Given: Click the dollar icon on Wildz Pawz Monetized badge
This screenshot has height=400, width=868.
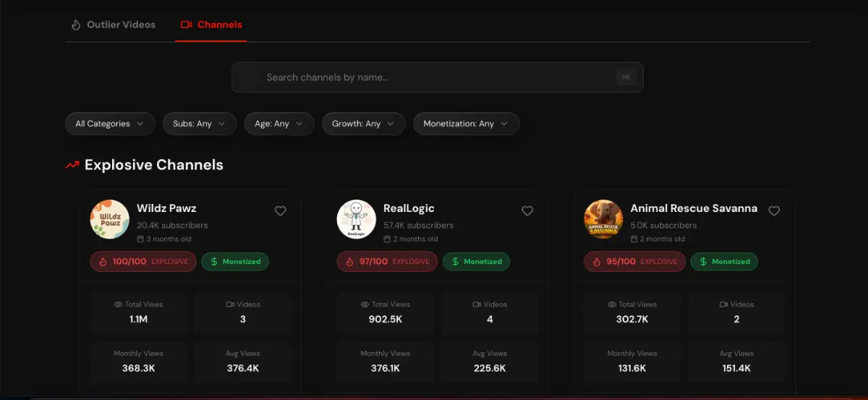Looking at the screenshot, I should (x=213, y=262).
